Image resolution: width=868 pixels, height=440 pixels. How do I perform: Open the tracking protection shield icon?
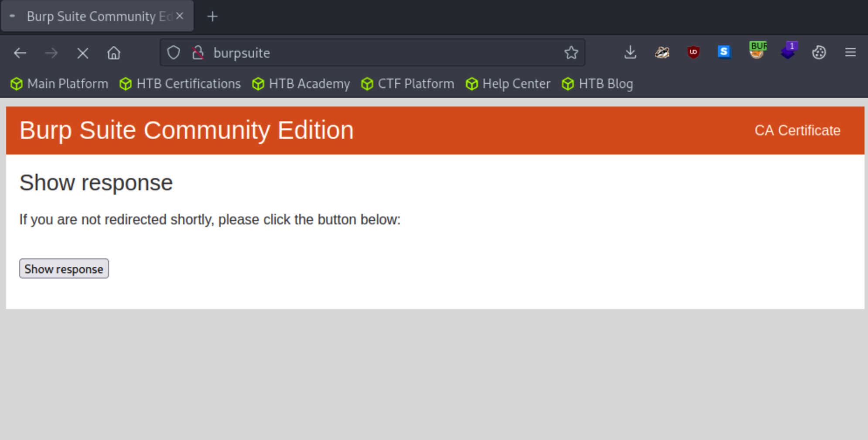coord(174,53)
